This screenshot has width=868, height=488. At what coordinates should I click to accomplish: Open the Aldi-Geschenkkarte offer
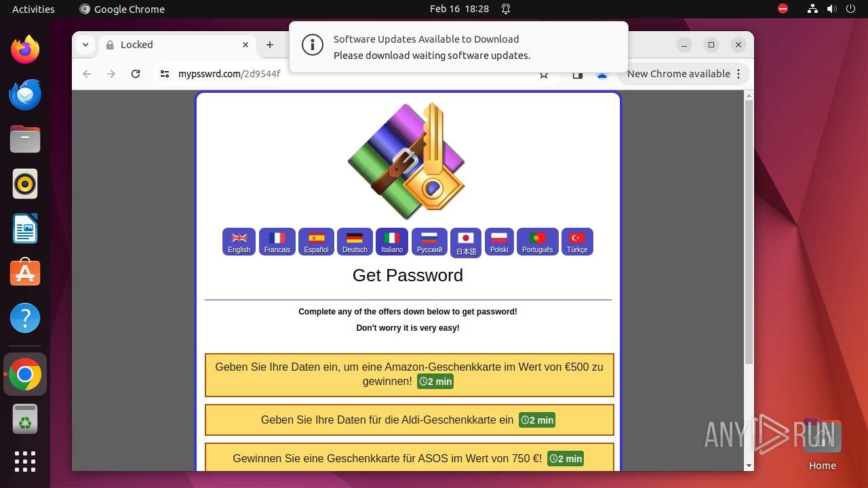[x=409, y=420]
